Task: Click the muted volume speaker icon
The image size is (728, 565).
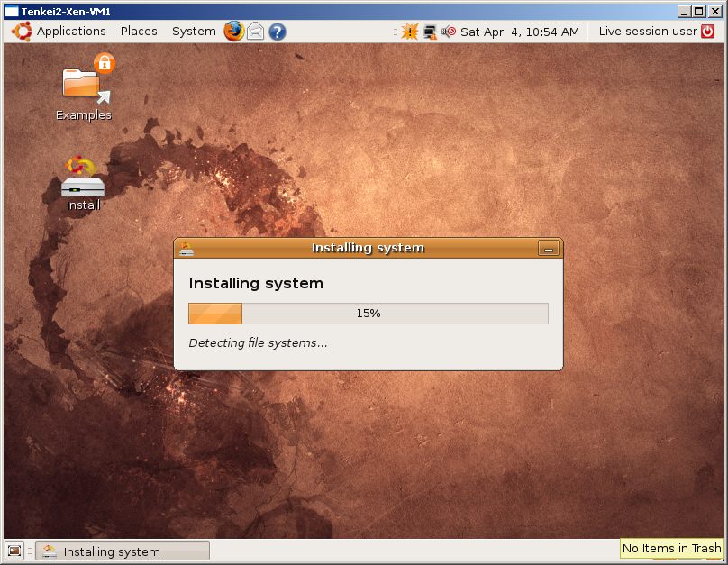Action: tap(449, 32)
